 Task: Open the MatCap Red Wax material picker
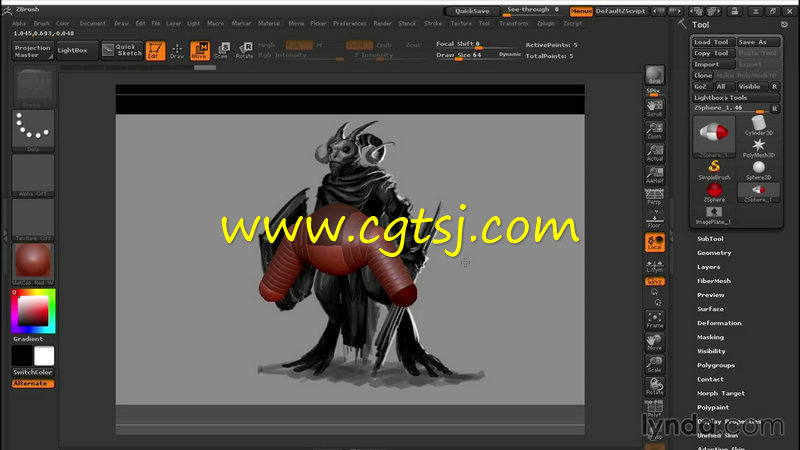33,264
